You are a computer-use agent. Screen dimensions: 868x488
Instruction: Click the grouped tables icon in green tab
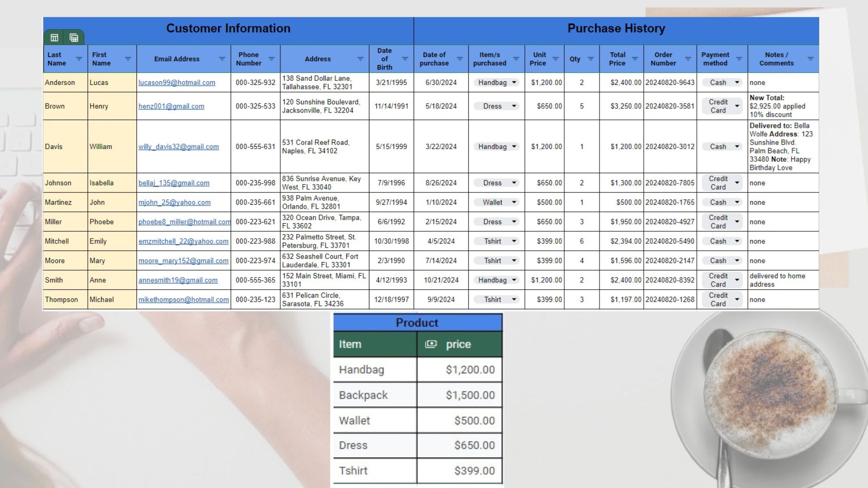pyautogui.click(x=74, y=38)
